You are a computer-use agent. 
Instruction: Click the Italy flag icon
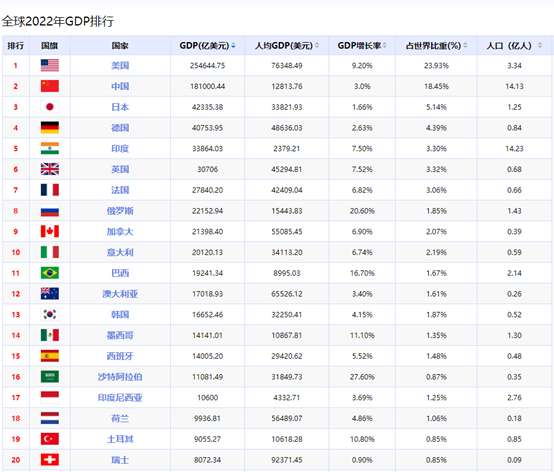(50, 252)
